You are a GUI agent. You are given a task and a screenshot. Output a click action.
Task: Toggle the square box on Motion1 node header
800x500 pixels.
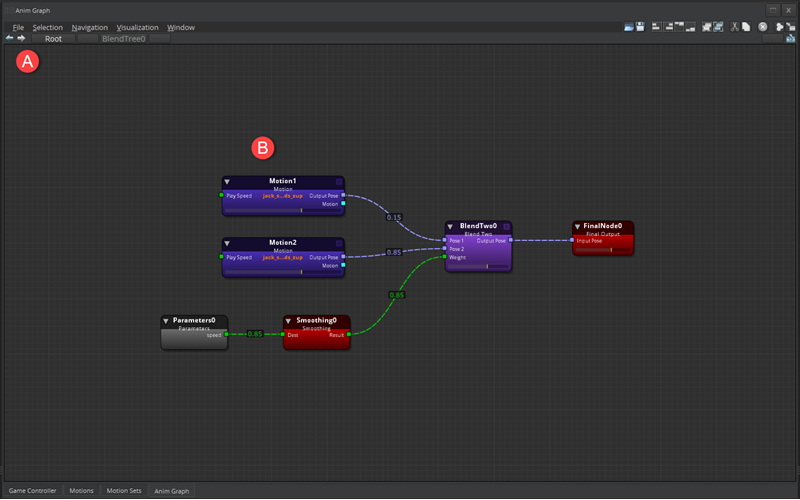[x=338, y=182]
